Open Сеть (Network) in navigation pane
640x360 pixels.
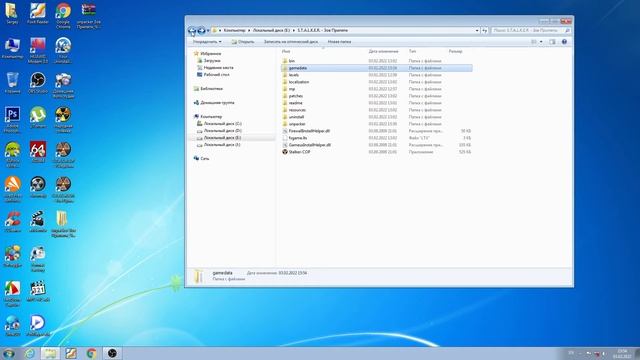pos(204,158)
